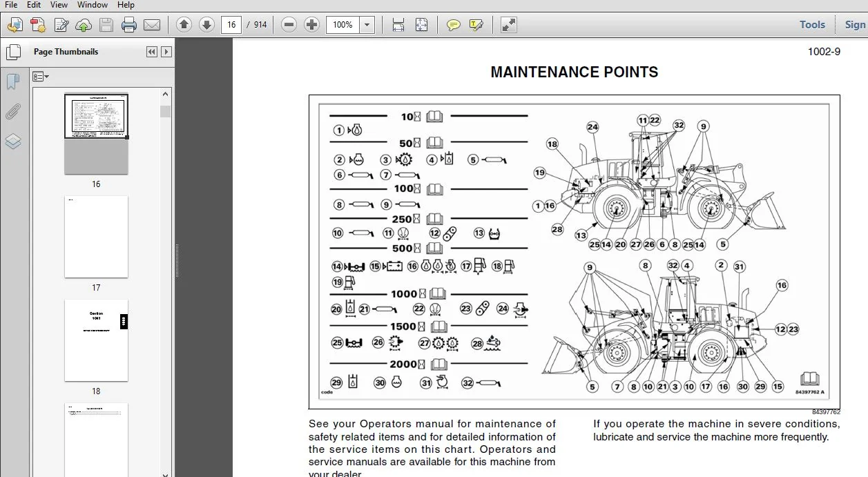Open the Window menu

click(x=92, y=5)
